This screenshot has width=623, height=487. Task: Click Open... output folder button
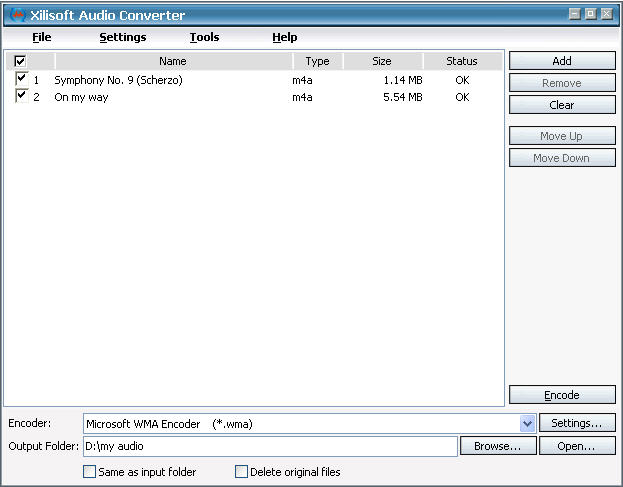(577, 446)
